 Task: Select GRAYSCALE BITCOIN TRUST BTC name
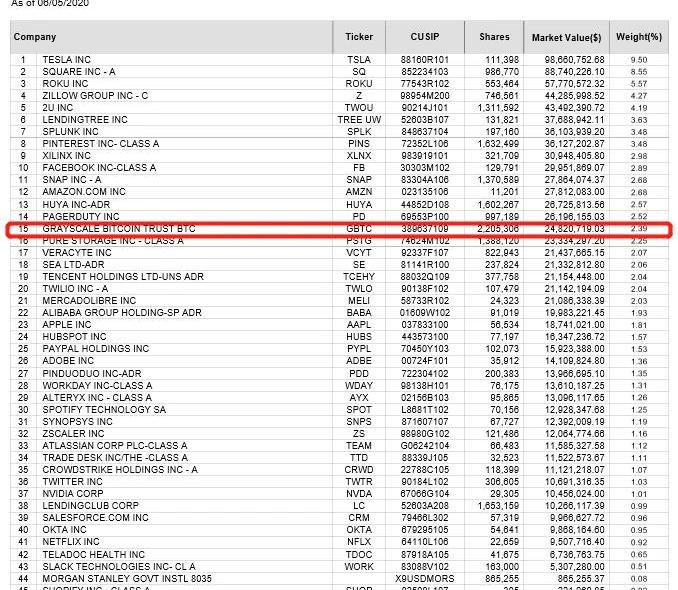[119, 229]
